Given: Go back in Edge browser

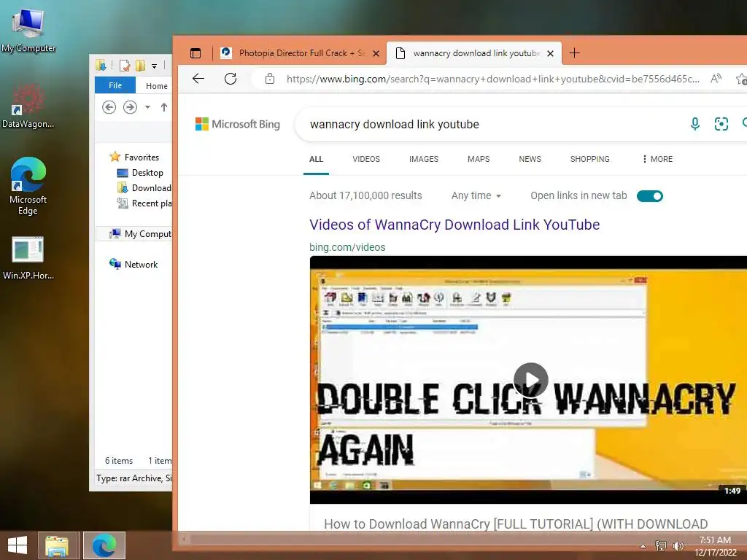Looking at the screenshot, I should (x=198, y=79).
